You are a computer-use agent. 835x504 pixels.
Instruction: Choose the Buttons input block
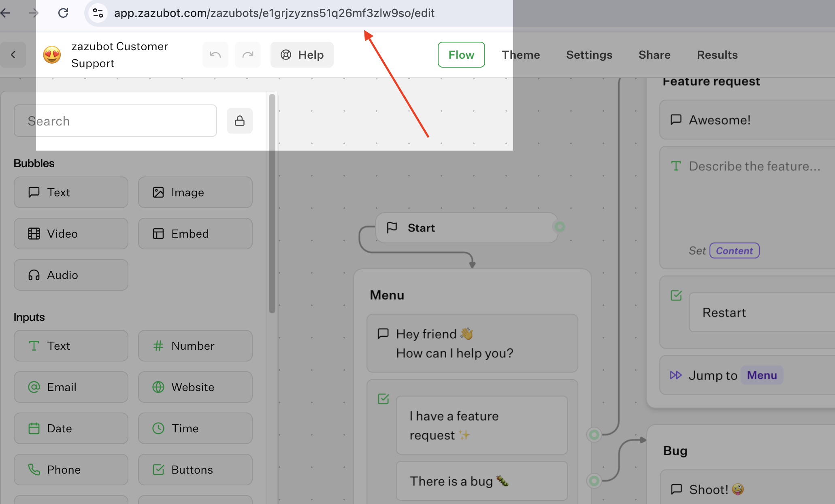(x=195, y=470)
